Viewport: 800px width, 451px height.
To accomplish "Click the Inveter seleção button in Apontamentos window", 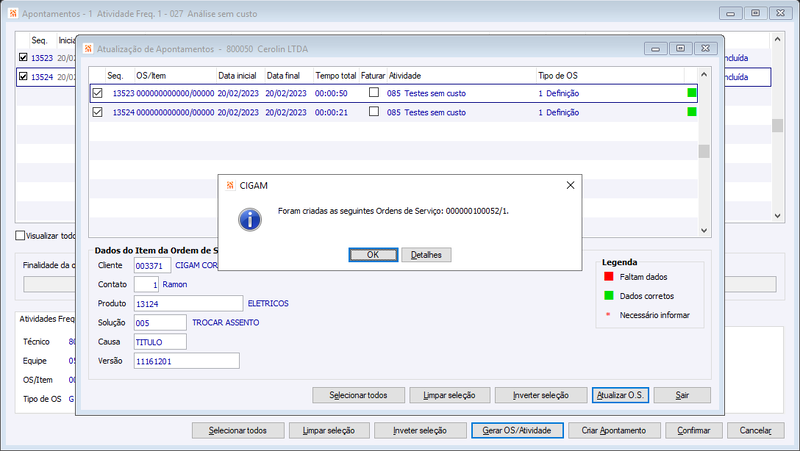I will (420, 431).
